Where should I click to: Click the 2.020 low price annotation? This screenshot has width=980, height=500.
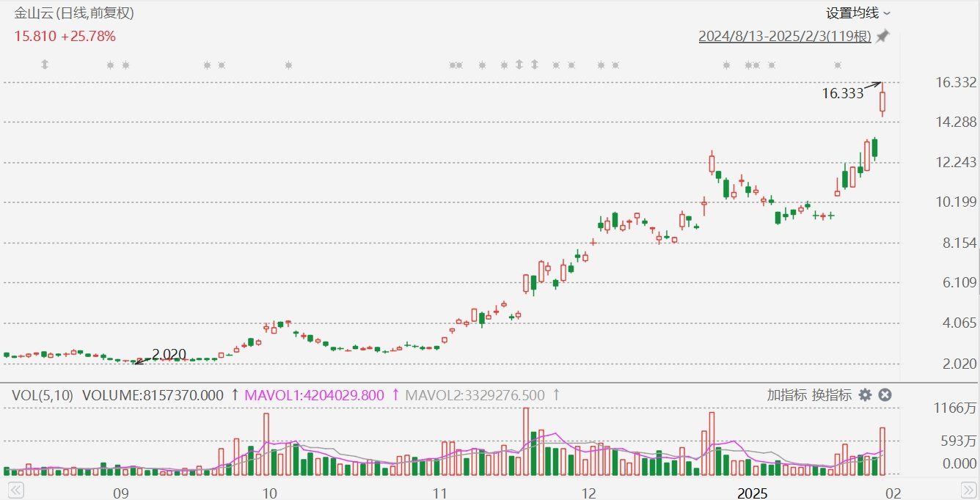click(169, 355)
